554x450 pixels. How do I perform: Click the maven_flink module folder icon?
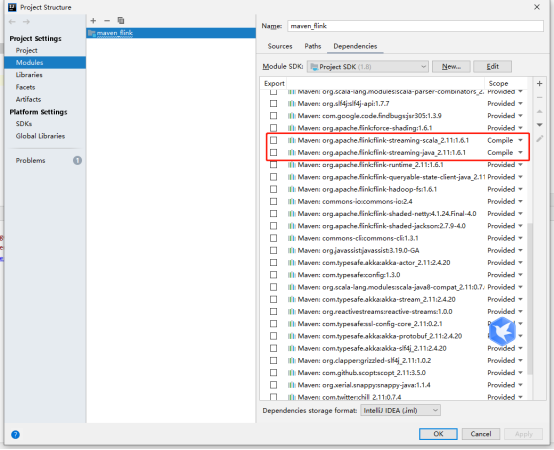pos(92,33)
